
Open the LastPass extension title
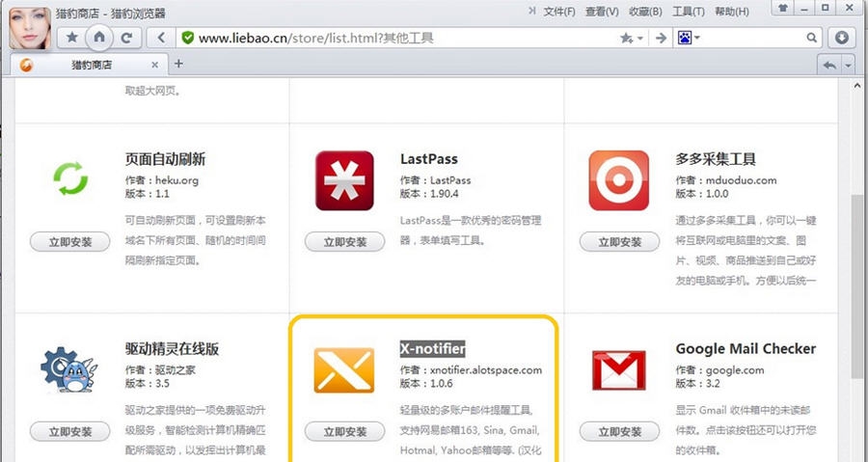click(429, 159)
